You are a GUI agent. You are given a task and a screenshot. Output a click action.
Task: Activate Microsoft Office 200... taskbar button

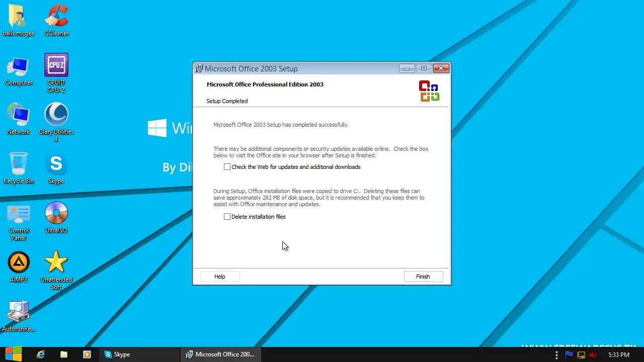point(220,354)
